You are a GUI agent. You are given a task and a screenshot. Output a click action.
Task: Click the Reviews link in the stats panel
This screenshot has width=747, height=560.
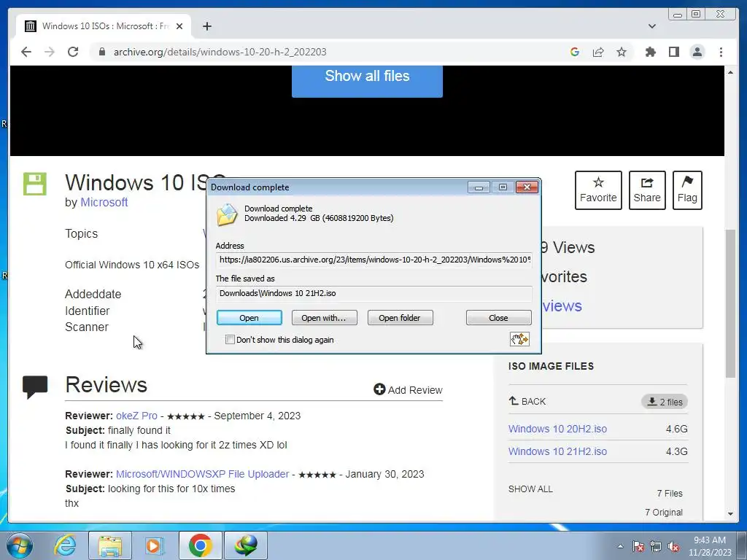click(562, 306)
